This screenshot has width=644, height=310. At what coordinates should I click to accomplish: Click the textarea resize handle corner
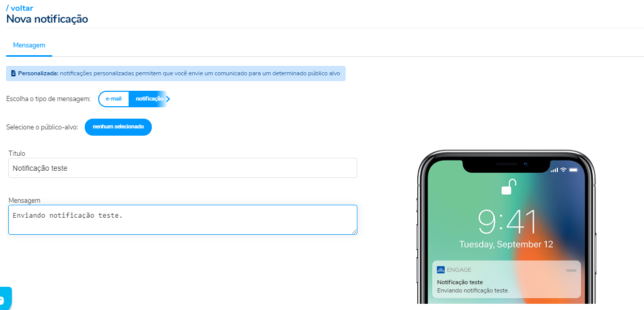[354, 232]
